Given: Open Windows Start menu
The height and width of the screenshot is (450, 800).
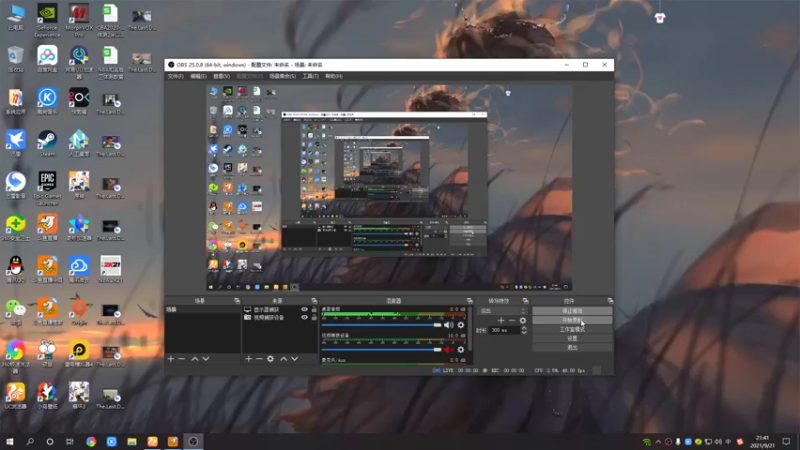Looking at the screenshot, I should [10, 441].
